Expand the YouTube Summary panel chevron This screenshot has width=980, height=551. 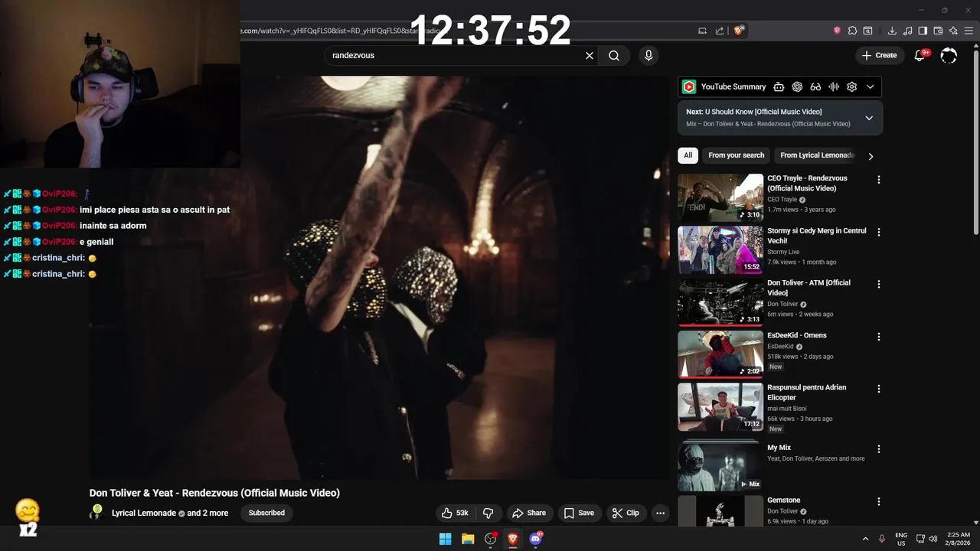871,86
